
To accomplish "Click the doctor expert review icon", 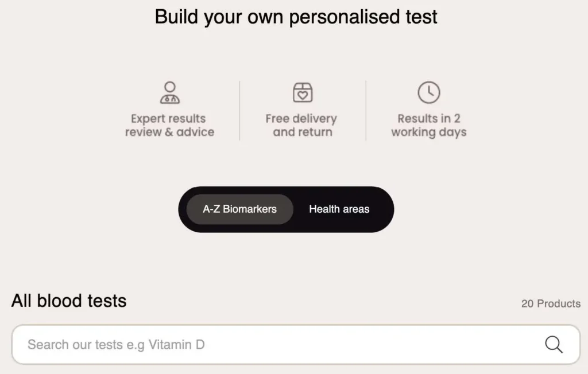I will click(169, 92).
